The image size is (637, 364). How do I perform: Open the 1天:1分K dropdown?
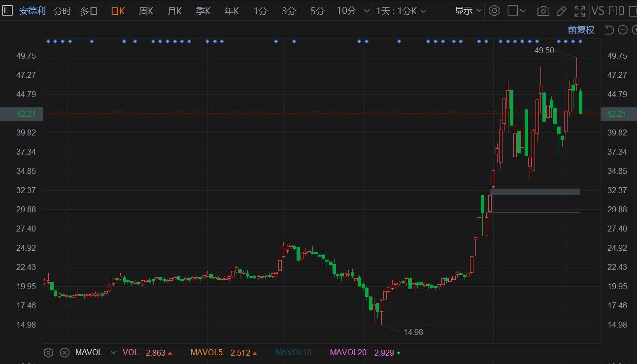[401, 11]
